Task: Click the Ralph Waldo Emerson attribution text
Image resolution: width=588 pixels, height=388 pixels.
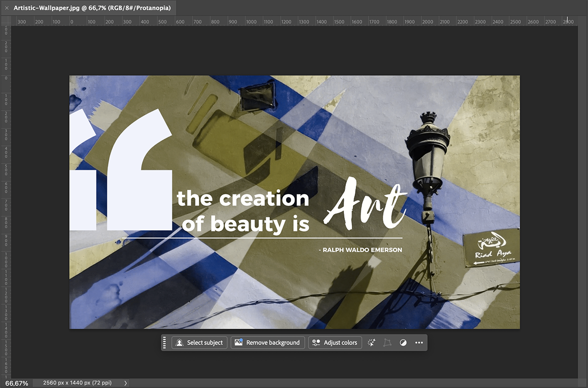Action: point(360,250)
